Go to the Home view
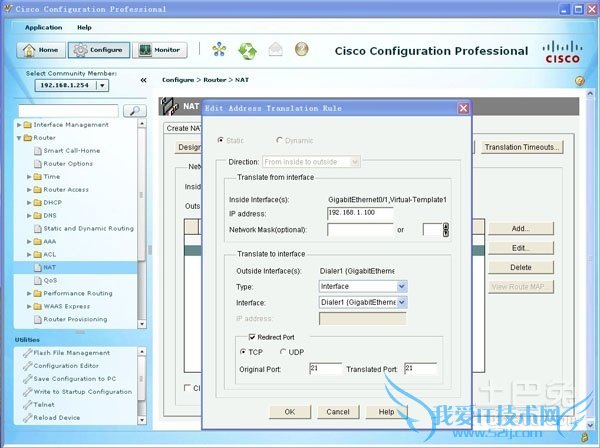The width and height of the screenshot is (600, 448). click(x=41, y=50)
